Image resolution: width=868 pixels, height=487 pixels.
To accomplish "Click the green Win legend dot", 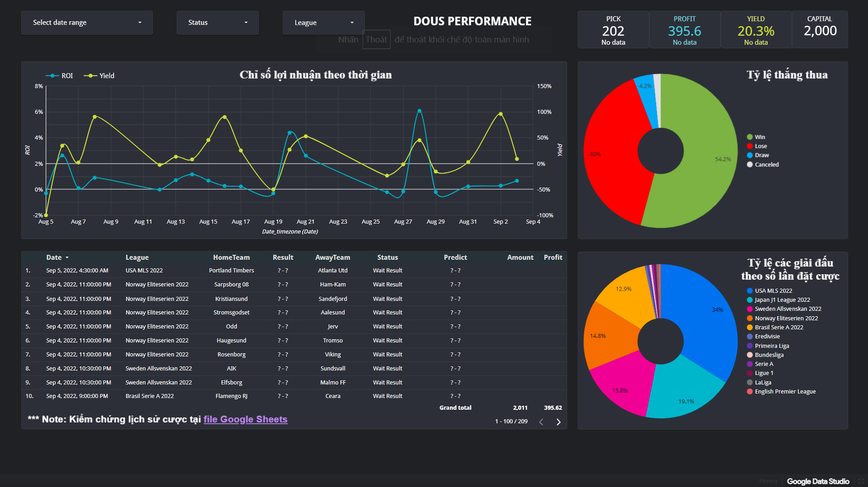I will pyautogui.click(x=750, y=137).
